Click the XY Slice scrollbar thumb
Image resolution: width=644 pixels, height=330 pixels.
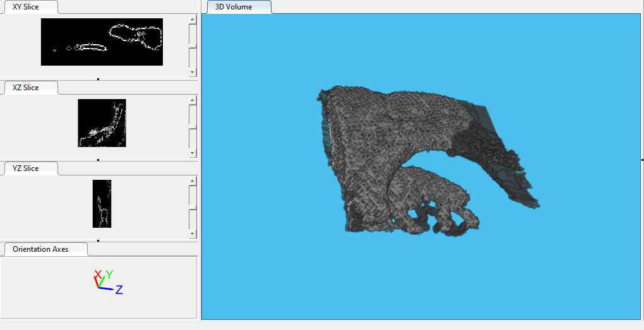[x=193, y=46]
